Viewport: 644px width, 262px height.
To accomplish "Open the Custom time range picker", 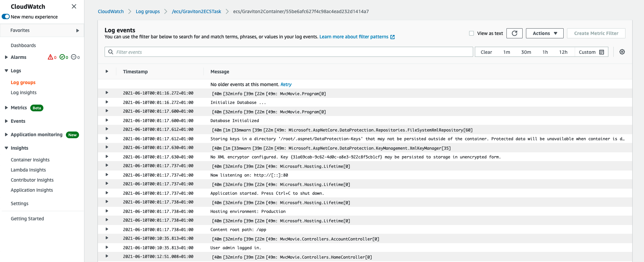I will point(592,52).
